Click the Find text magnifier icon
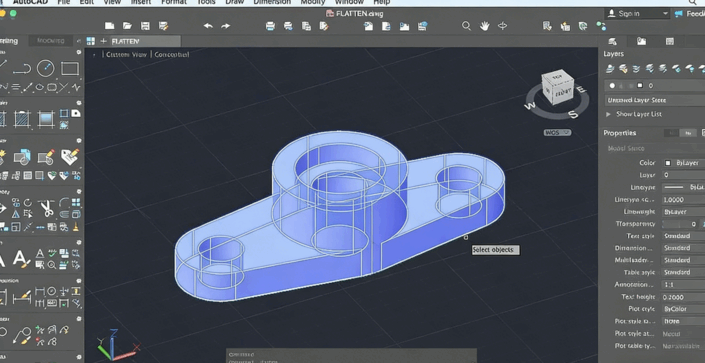705x363 pixels. [52, 265]
